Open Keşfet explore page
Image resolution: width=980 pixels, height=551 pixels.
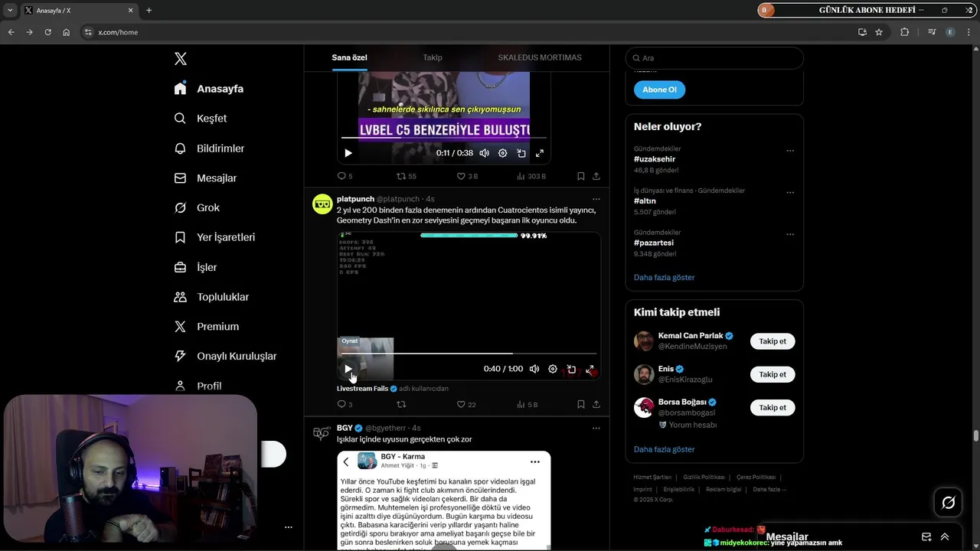click(201, 119)
